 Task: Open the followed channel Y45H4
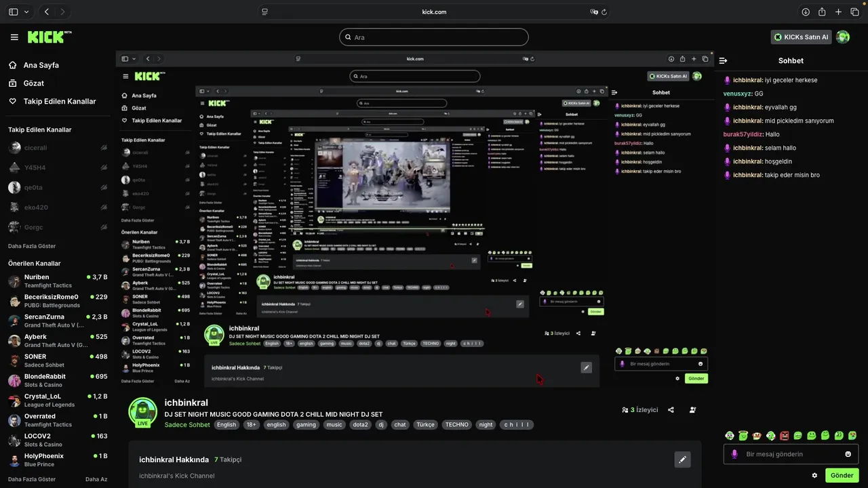[57, 167]
